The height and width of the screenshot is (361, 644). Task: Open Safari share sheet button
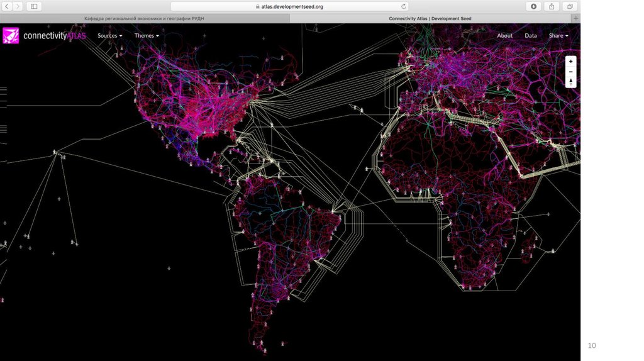click(x=552, y=6)
